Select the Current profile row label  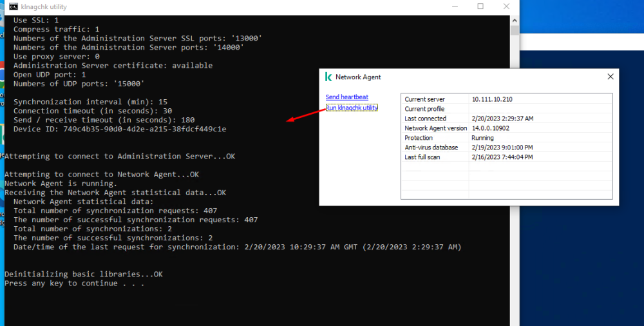pos(424,109)
